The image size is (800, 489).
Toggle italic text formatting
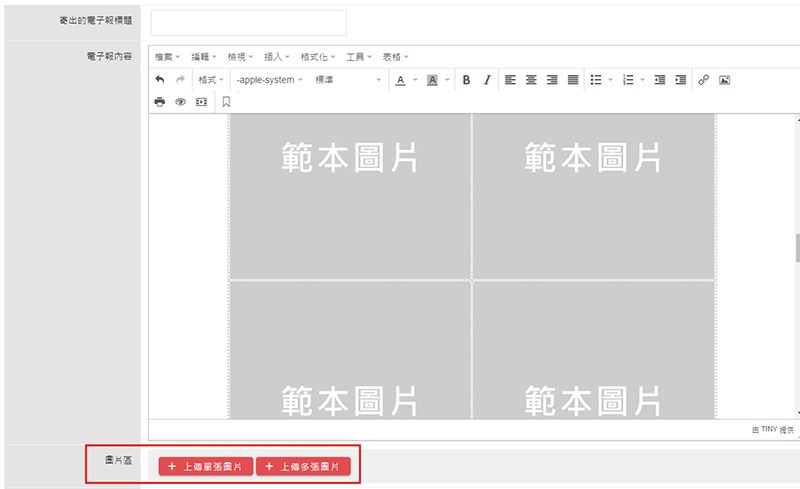[x=487, y=80]
